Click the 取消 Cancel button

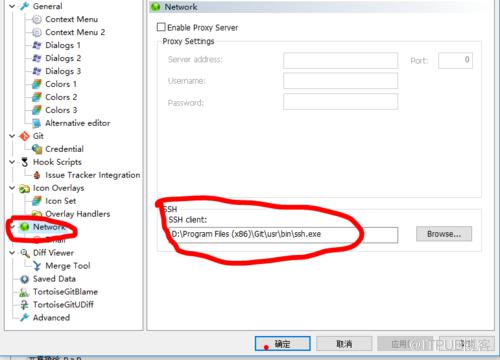(x=344, y=344)
